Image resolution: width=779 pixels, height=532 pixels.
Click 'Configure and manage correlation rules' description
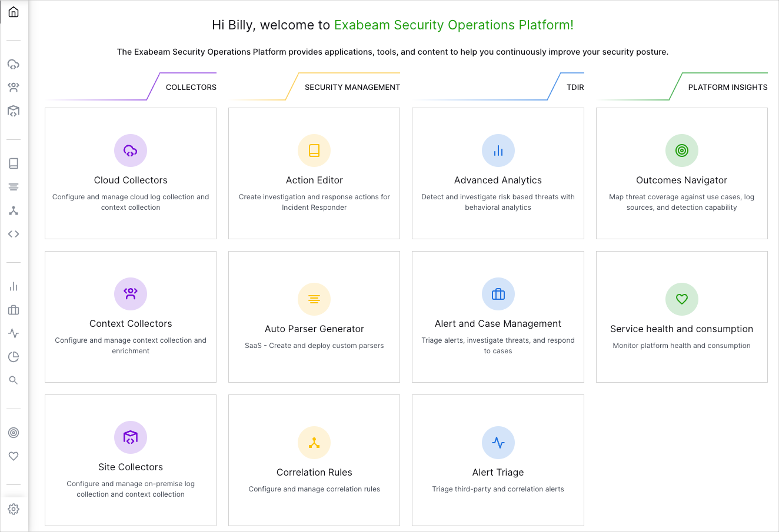pos(314,489)
